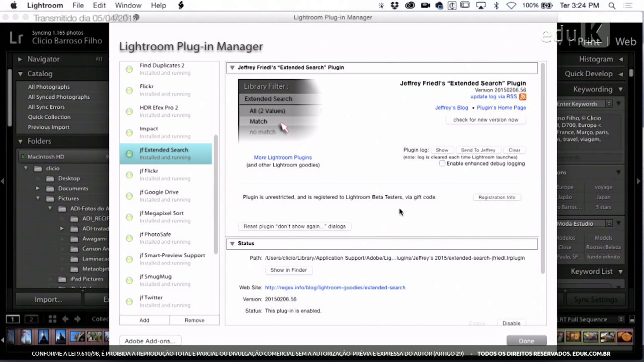
Task: Click the RSS feed icon
Action: click(523, 97)
